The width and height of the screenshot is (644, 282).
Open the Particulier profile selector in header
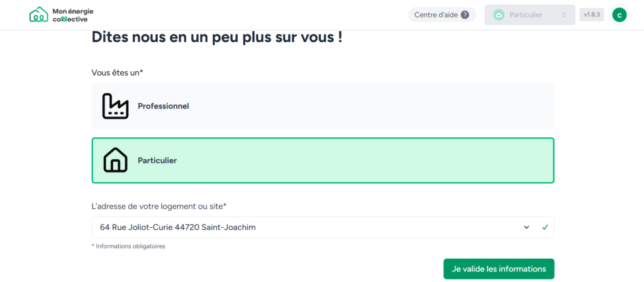530,15
